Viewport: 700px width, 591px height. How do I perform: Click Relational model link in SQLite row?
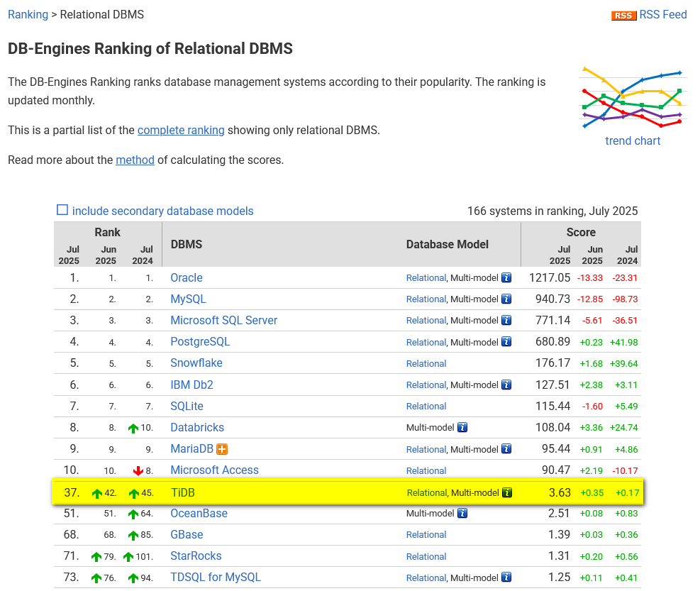pyautogui.click(x=426, y=406)
